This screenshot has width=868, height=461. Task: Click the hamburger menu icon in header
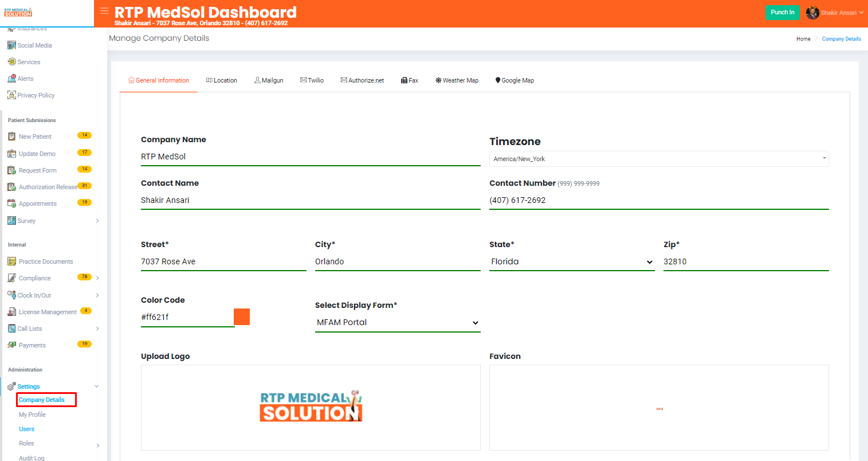[104, 10]
